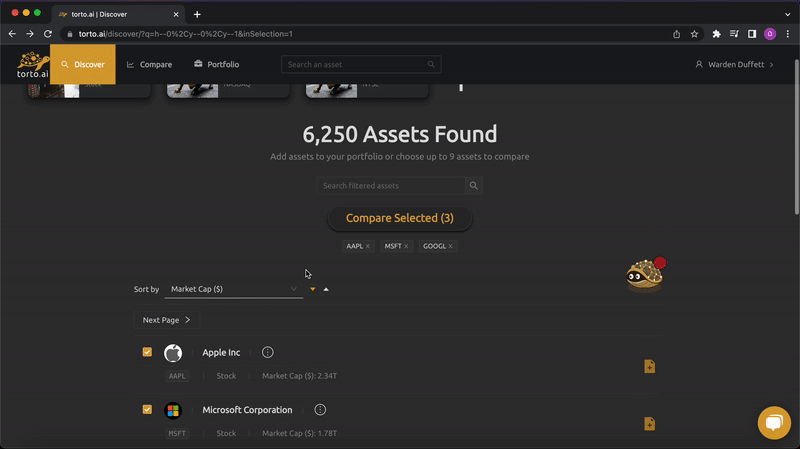Screen dimensions: 800x449
Task: Add Apple Inc to portfolio icon
Action: point(649,366)
